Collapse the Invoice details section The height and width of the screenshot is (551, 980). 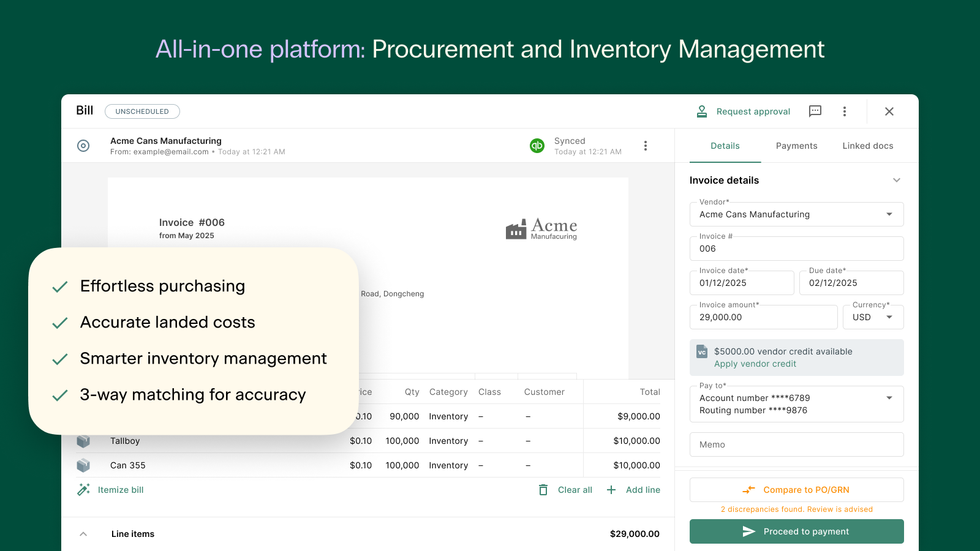(896, 180)
